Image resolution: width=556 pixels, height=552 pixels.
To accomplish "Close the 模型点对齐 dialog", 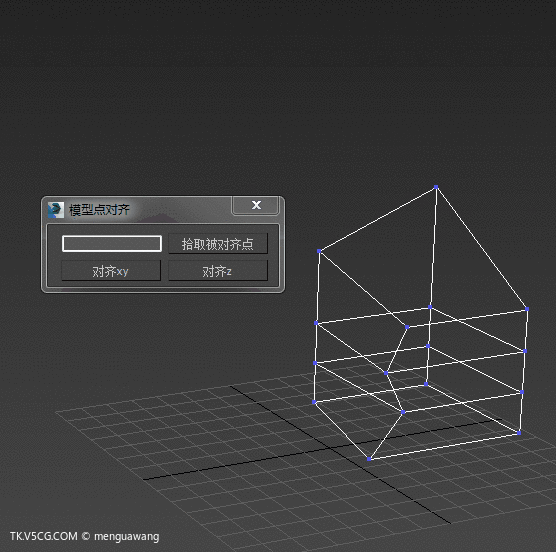I will [256, 205].
